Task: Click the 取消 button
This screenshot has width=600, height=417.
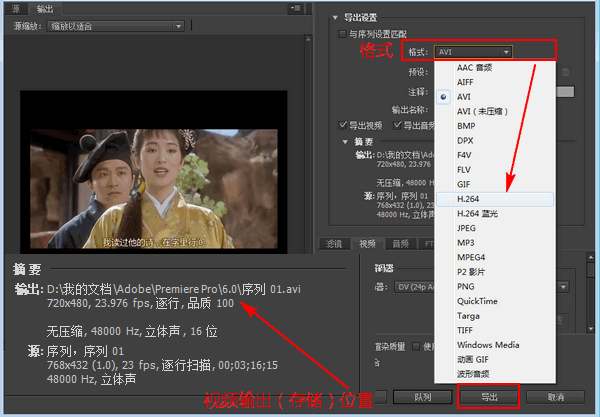Action: [555, 397]
